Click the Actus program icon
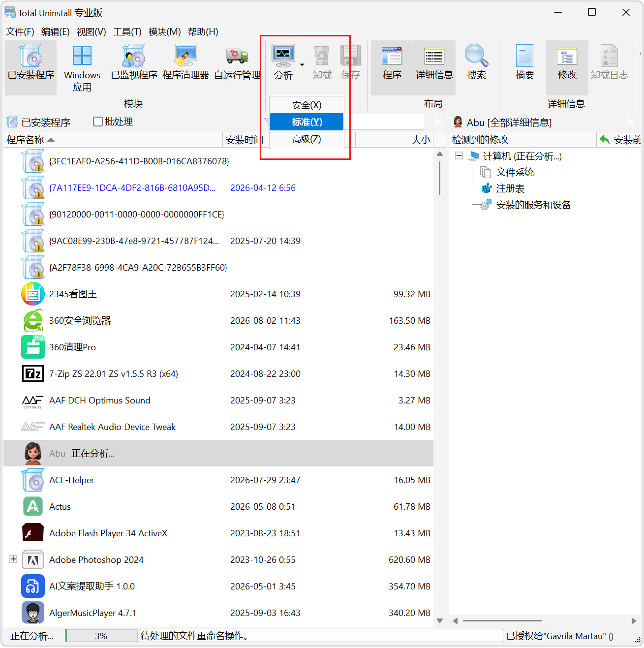Screen dimensions: 644x648 pos(33,506)
